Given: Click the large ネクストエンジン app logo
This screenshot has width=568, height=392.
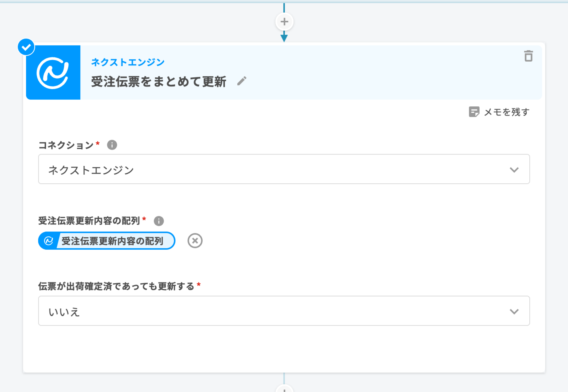Looking at the screenshot, I should 53,73.
